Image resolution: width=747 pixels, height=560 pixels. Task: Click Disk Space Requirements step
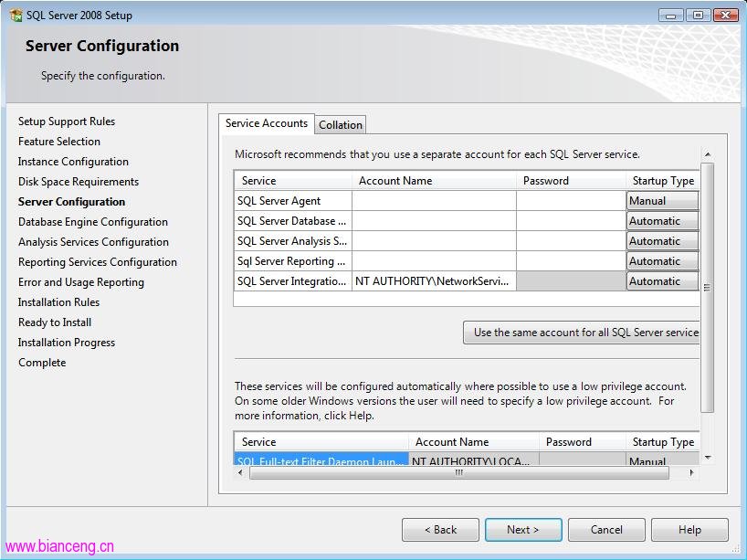click(x=79, y=182)
